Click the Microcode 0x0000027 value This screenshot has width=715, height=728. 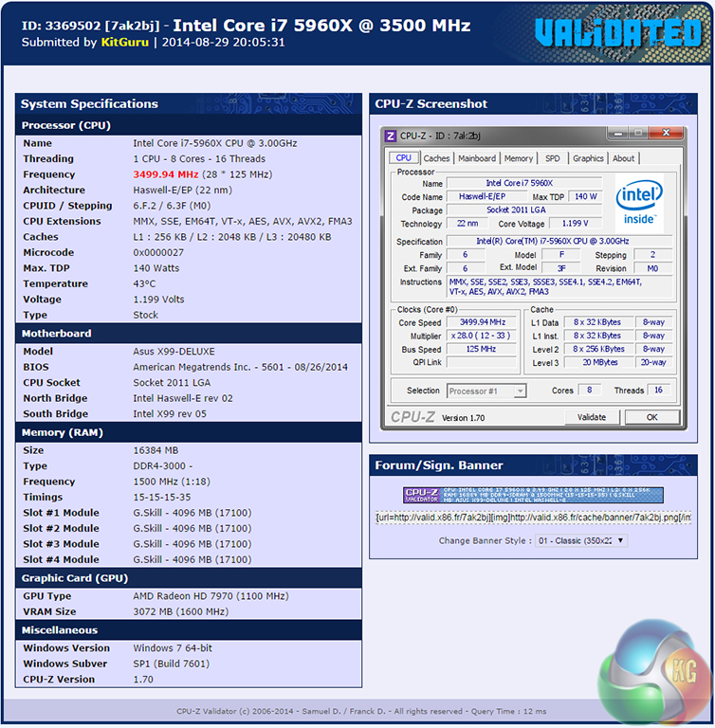(x=158, y=252)
